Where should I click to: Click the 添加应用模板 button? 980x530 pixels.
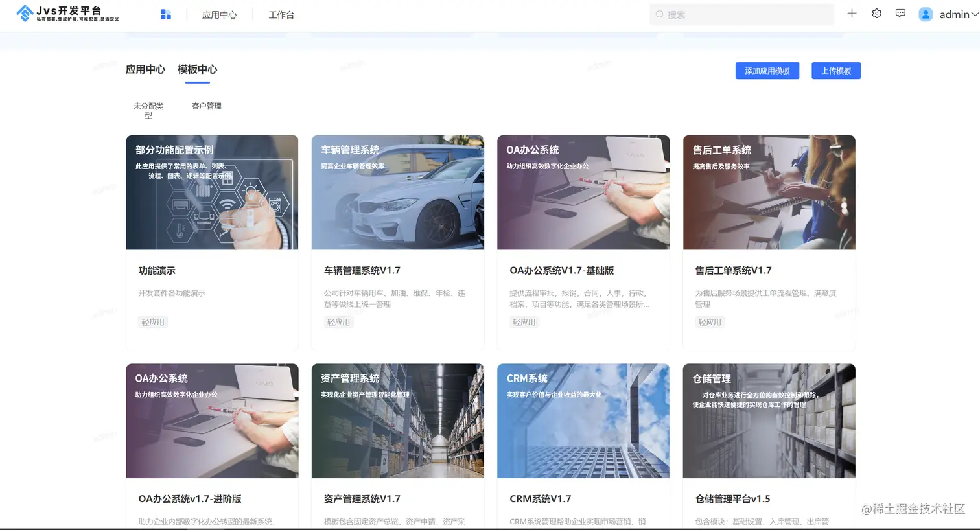pyautogui.click(x=767, y=71)
